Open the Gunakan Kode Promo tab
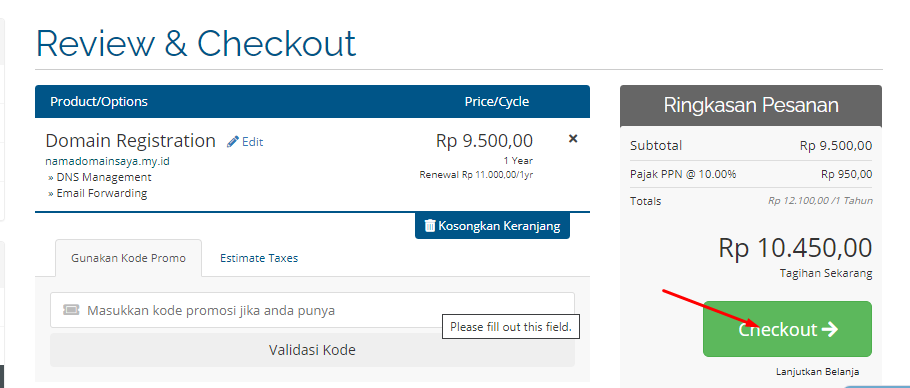The height and width of the screenshot is (388, 910). pyautogui.click(x=129, y=258)
